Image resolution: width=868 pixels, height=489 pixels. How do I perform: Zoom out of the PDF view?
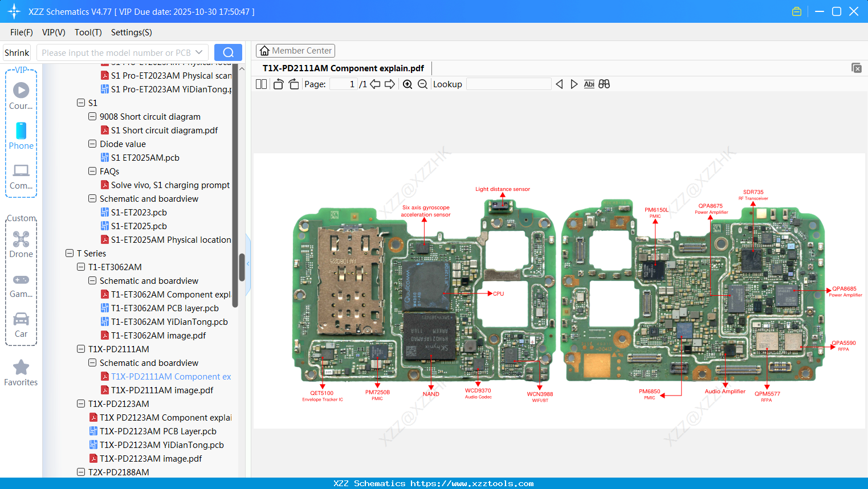click(x=422, y=84)
